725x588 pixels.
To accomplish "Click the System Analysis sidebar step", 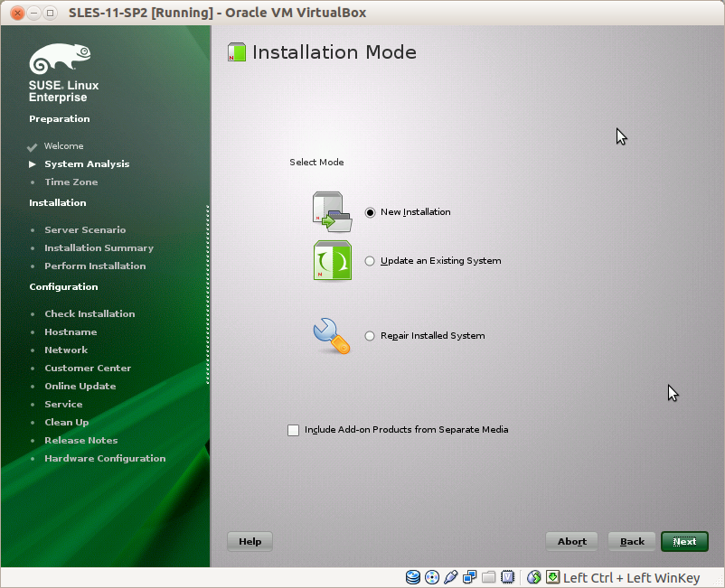I will tap(87, 164).
